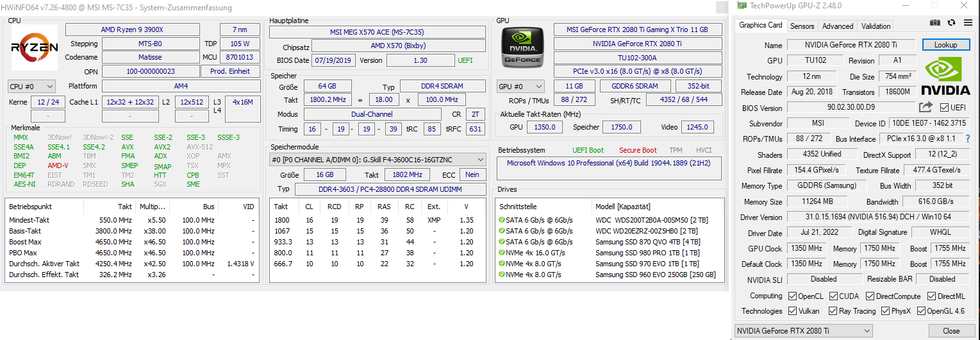Click the green status icon of Samsung 980 PRO drive
Image resolution: width=980 pixels, height=340 pixels.
[501, 253]
